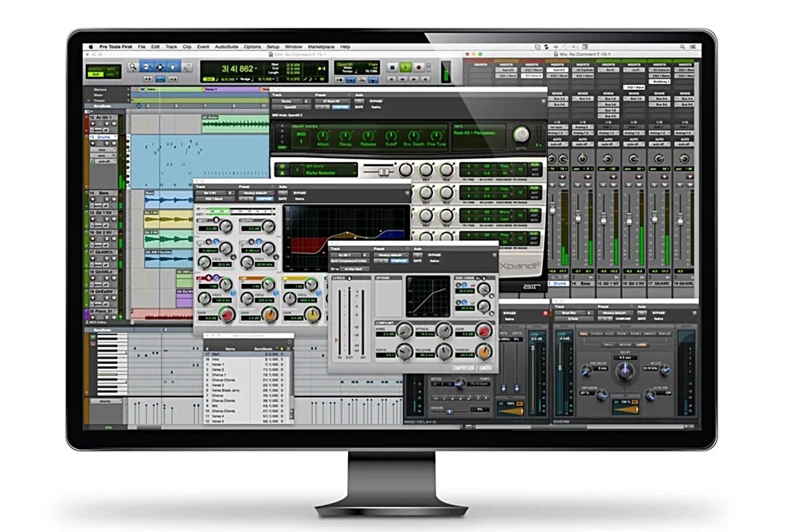786x532 pixels.
Task: Click the Stop transport button
Action: click(392, 67)
